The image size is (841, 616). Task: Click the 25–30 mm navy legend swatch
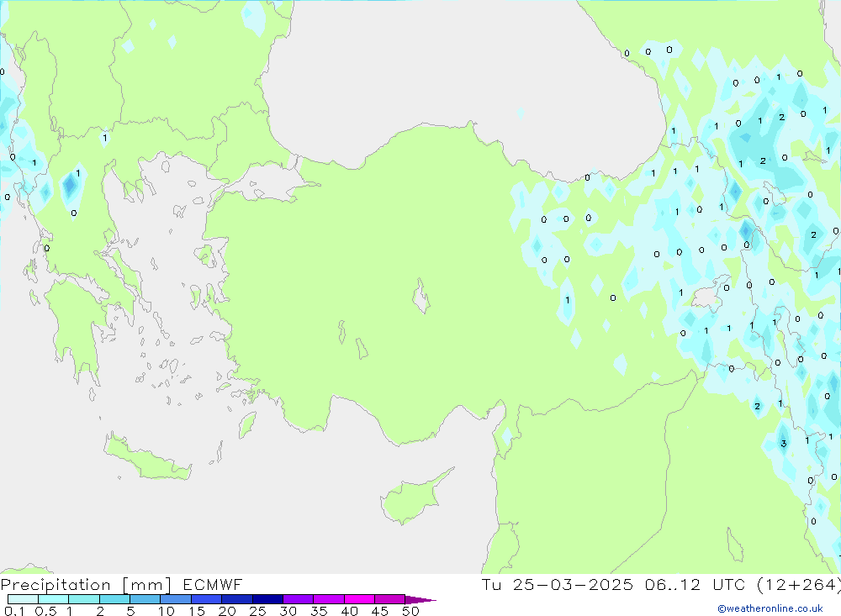click(267, 599)
